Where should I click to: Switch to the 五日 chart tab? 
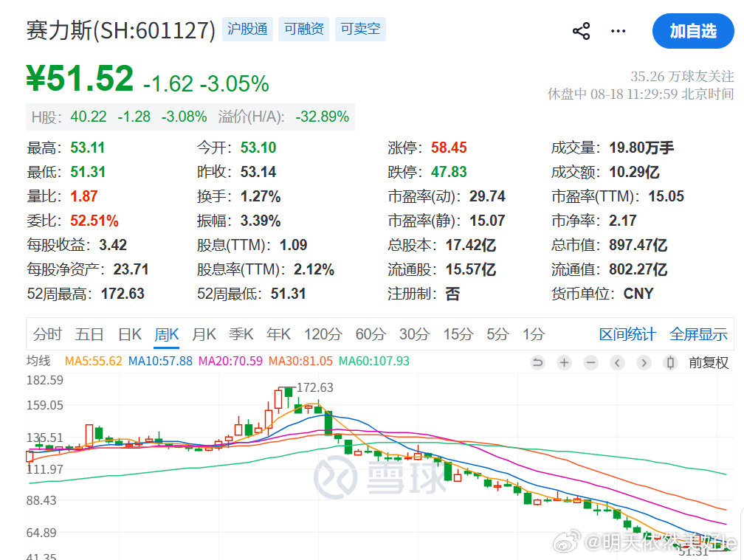pyautogui.click(x=89, y=334)
